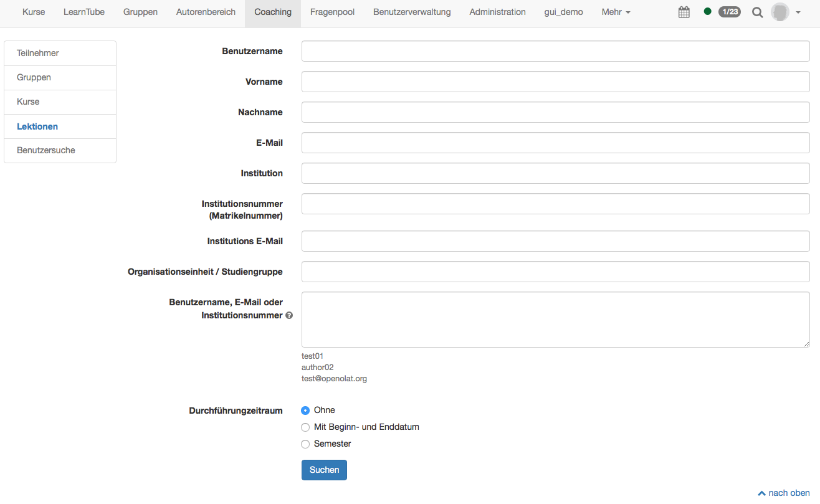Click the large usernames text area

tap(555, 318)
